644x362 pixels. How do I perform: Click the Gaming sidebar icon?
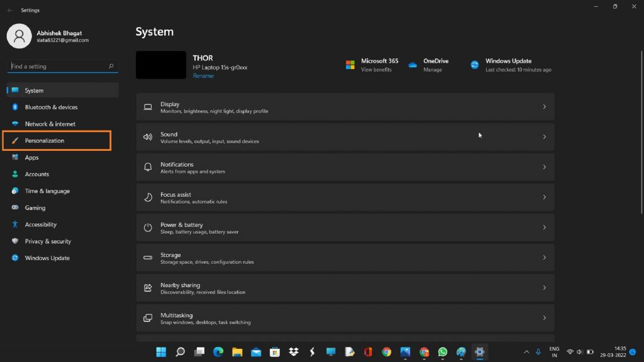(x=15, y=208)
